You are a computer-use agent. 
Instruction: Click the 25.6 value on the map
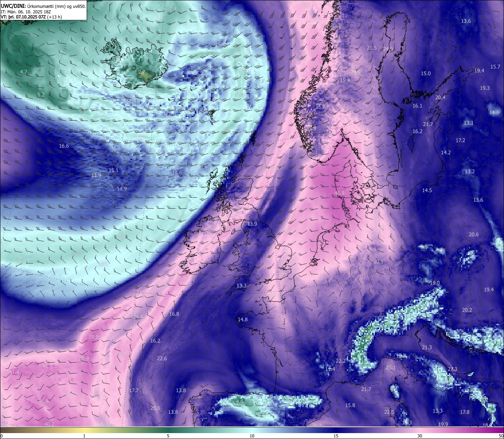pos(155,408)
